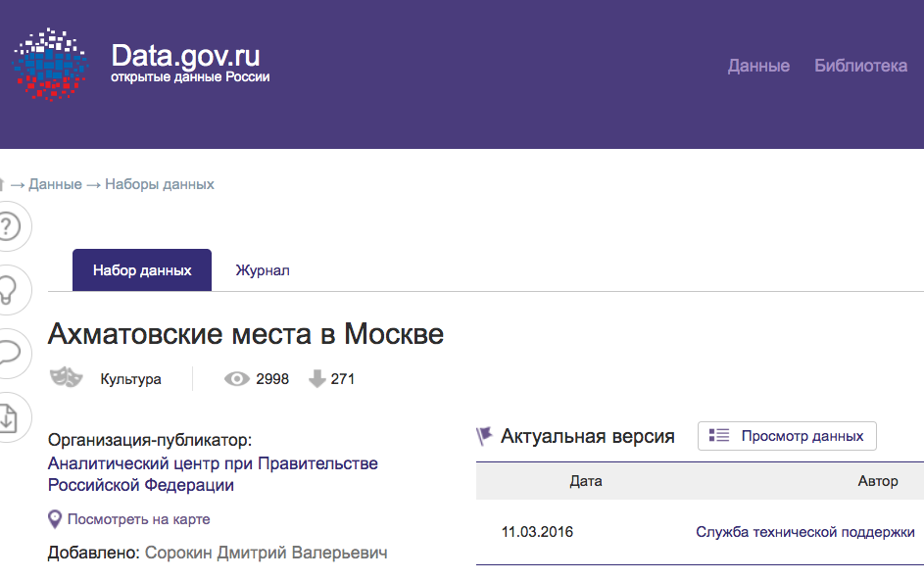
Task: Click the Актуальная версия heading
Action: pyautogui.click(x=588, y=436)
